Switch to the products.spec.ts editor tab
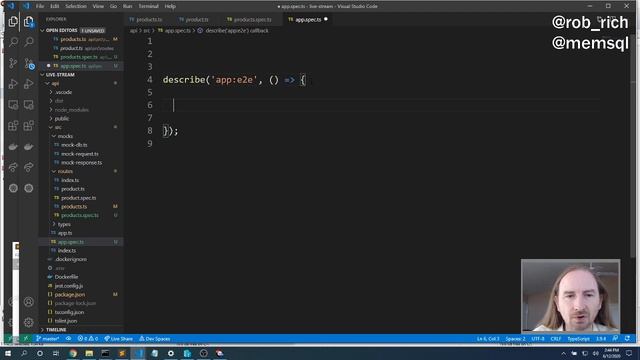Viewport: 640px width, 360px height. [249, 20]
